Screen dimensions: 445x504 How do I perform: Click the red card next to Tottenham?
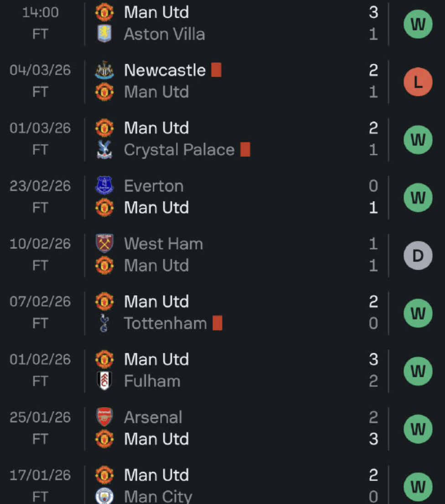217,323
